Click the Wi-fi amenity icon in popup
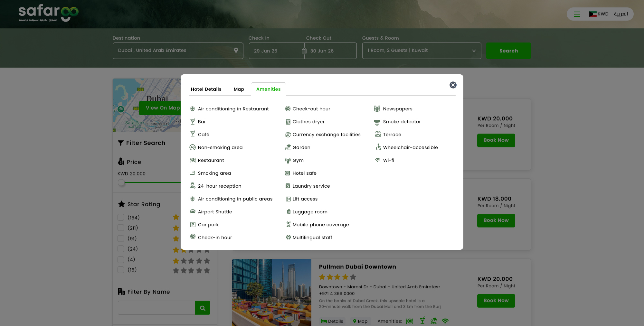644x326 pixels. pos(377,160)
